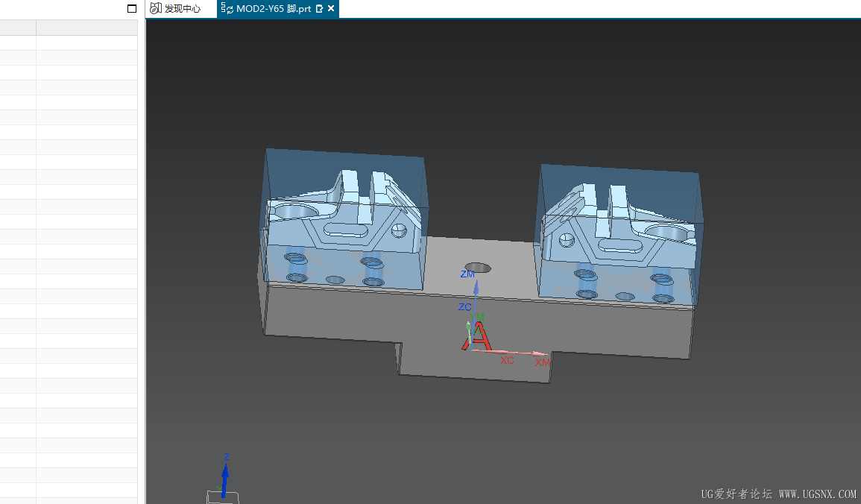Maximize the left navigator panel
Image resolution: width=861 pixels, height=504 pixels.
132,9
